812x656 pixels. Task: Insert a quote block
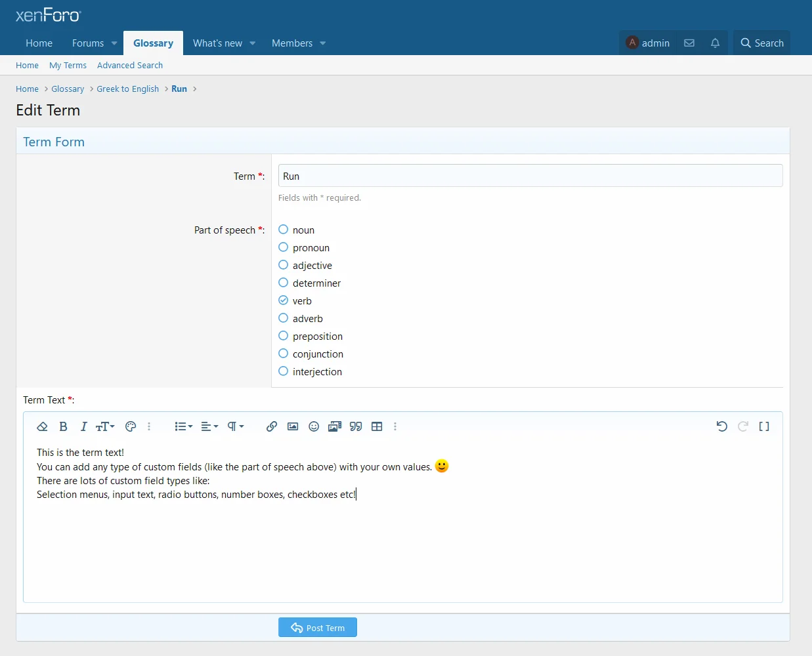tap(356, 426)
